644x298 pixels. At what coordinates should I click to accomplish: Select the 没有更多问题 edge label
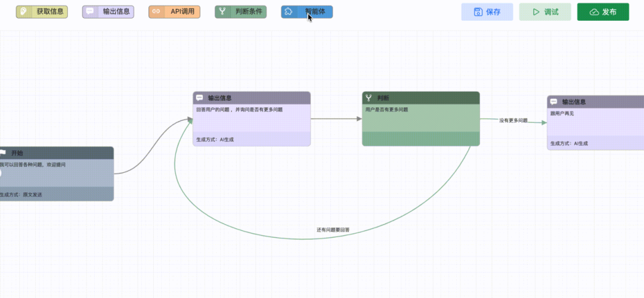pyautogui.click(x=513, y=120)
